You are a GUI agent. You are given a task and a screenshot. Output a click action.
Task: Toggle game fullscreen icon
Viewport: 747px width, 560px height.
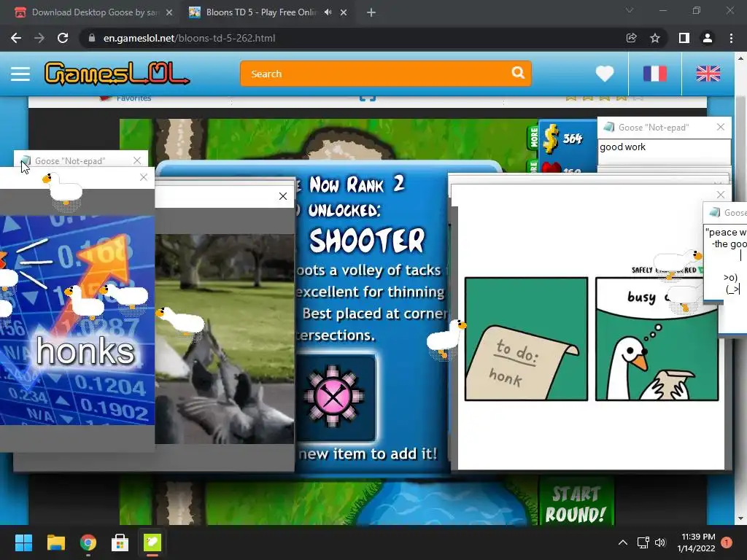click(x=368, y=98)
